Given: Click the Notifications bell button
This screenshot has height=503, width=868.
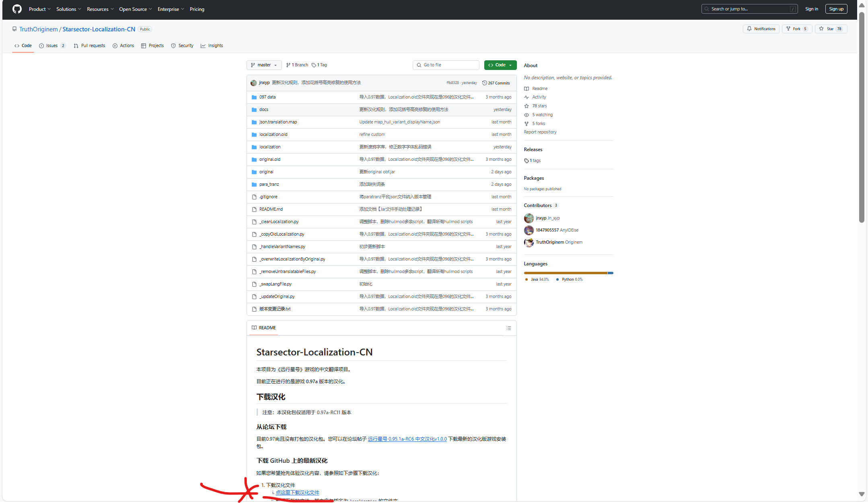Looking at the screenshot, I should point(761,29).
